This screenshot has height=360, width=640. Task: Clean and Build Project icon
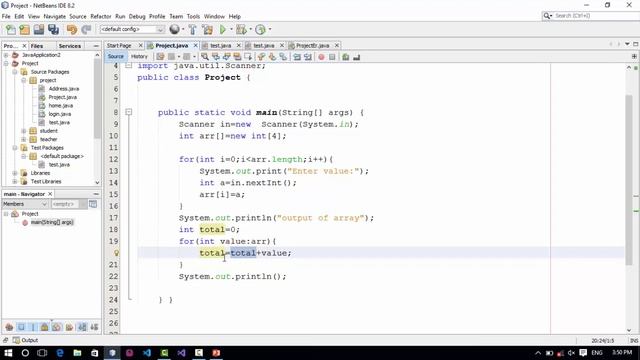(207, 29)
